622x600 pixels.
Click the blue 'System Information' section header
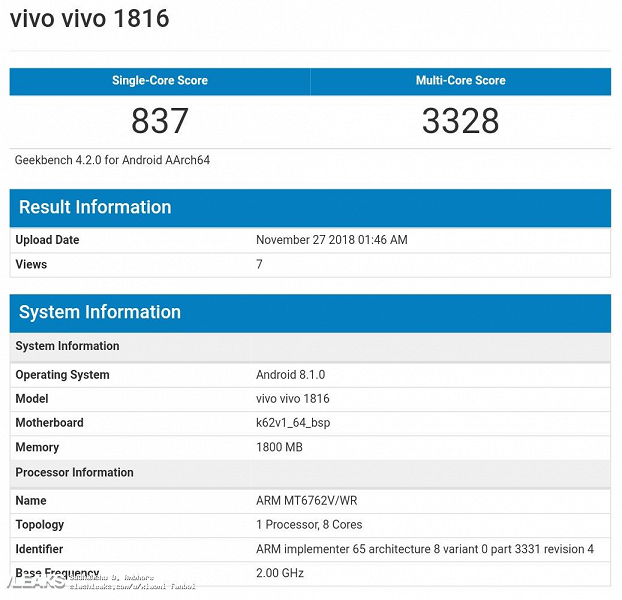pyautogui.click(x=310, y=312)
